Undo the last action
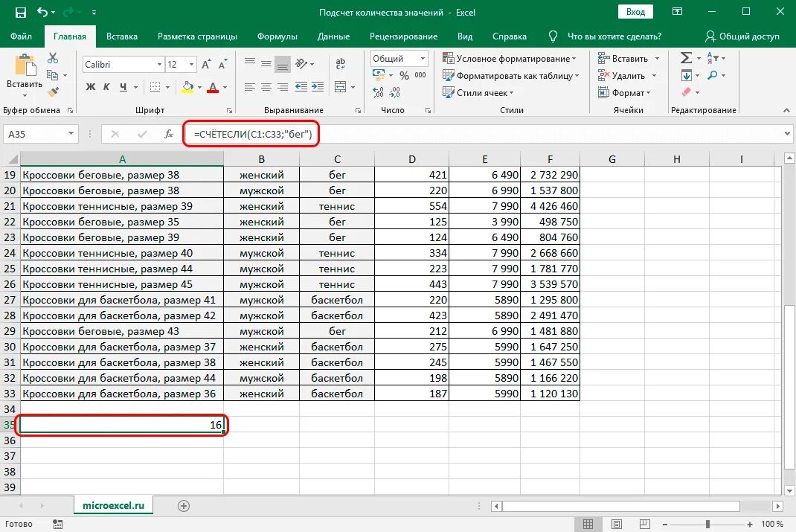 42,12
